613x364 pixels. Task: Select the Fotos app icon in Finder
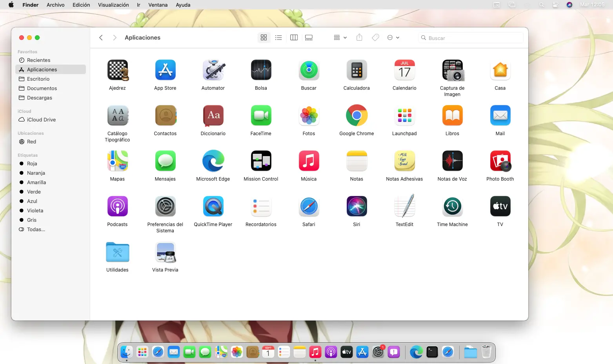pos(309,116)
